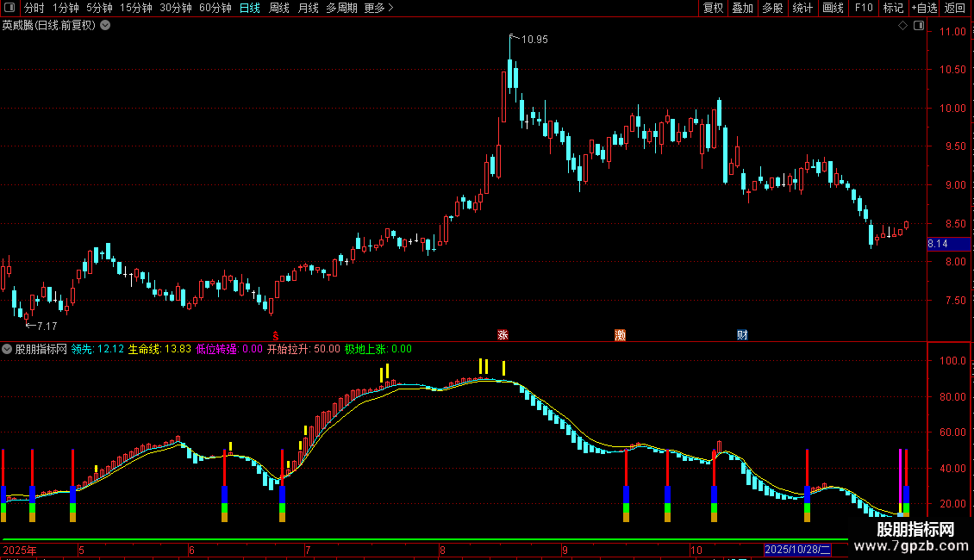
Task: Click the 英威腾(日线.前复权) title text
Action: pyautogui.click(x=49, y=26)
